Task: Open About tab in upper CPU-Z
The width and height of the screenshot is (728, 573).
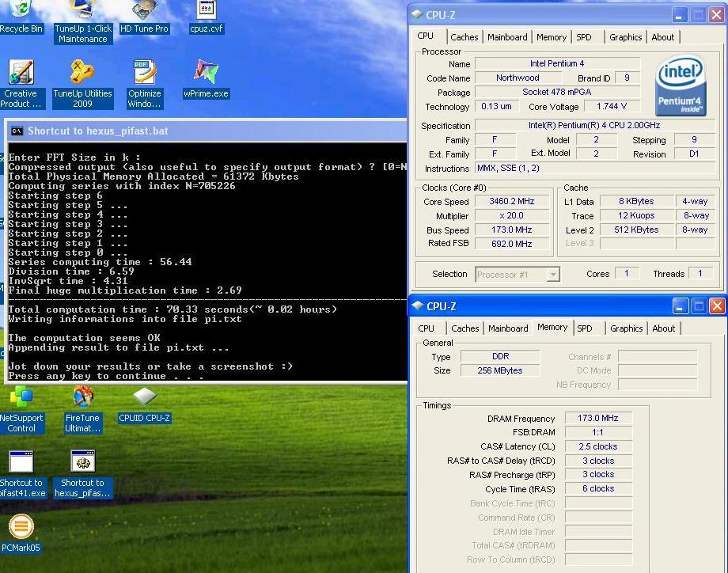Action: click(x=662, y=37)
